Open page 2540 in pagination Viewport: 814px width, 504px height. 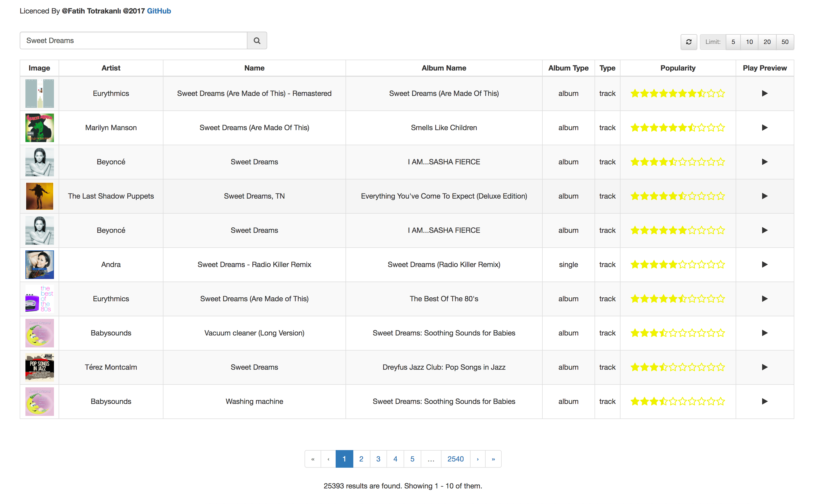[x=455, y=459]
